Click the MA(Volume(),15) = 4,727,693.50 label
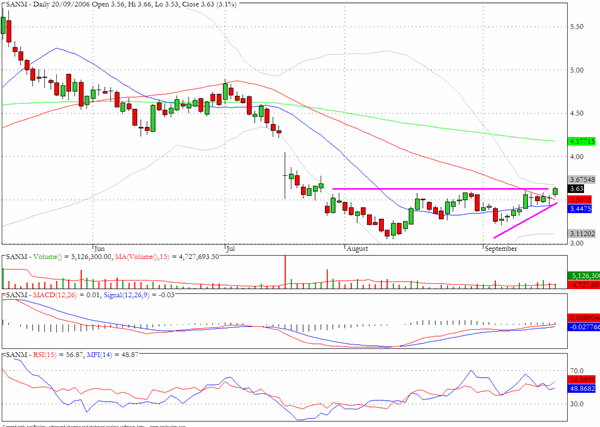 [x=167, y=257]
